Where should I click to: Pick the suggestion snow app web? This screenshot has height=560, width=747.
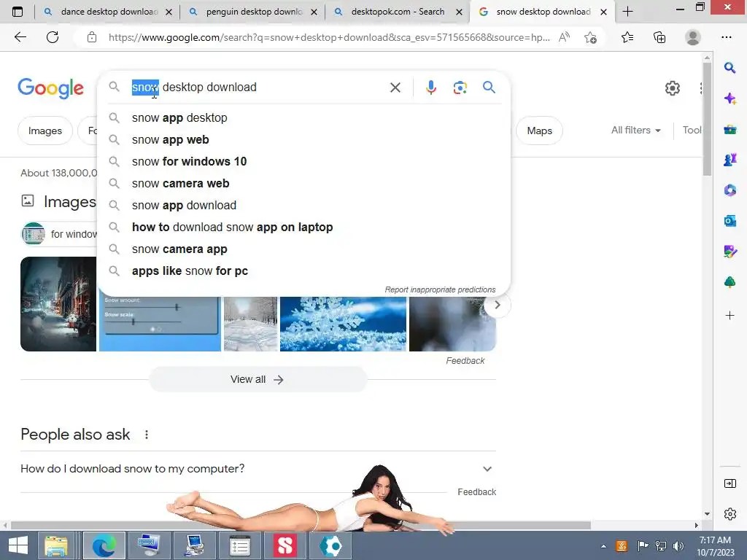click(x=304, y=139)
